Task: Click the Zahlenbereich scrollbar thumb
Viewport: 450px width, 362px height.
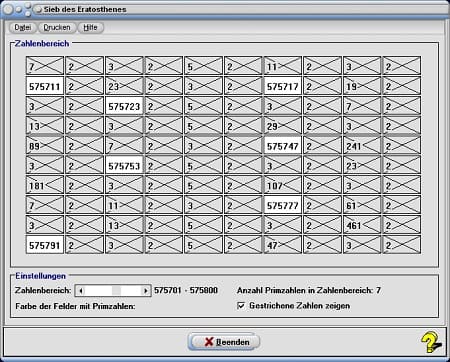Action: 116,291
